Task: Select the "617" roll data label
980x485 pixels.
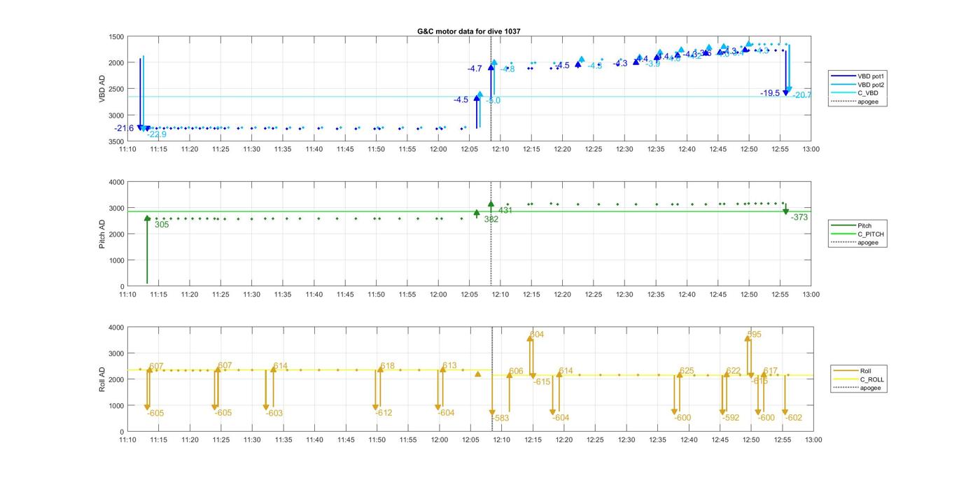Action: [770, 372]
